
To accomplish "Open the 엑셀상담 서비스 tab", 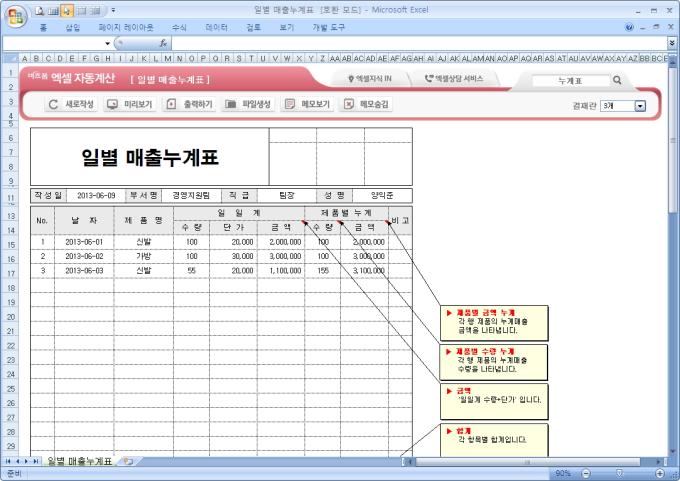I will tap(454, 79).
